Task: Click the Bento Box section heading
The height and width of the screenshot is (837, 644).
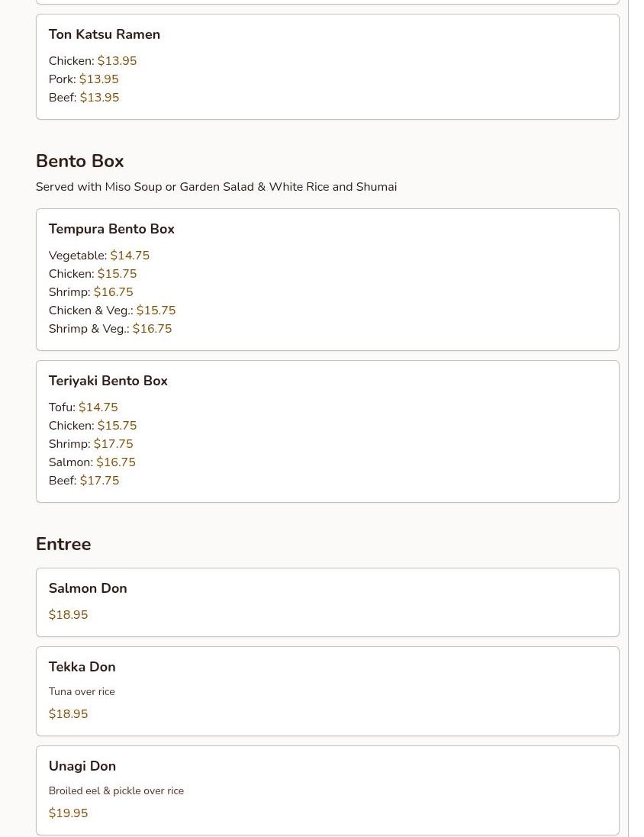Action: 79,161
